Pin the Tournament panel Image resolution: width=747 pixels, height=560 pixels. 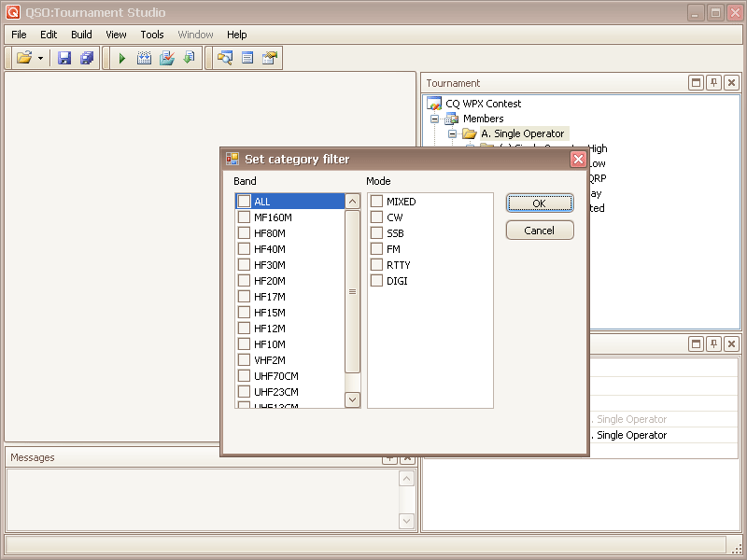(713, 83)
